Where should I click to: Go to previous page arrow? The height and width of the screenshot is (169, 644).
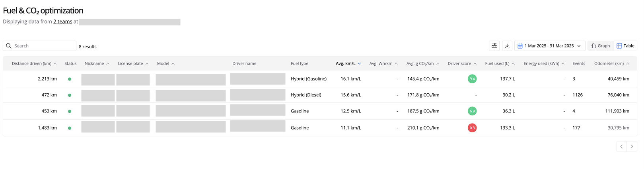tap(621, 147)
